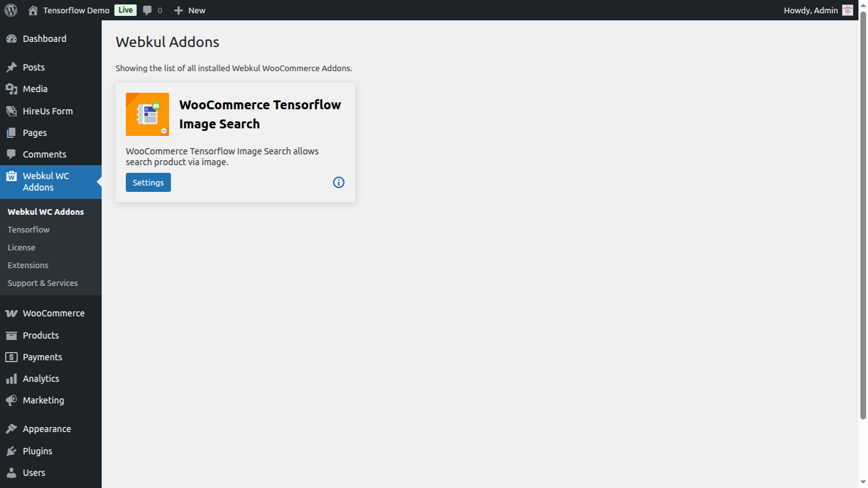
Task: Click the Settings button on the addon card
Action: pyautogui.click(x=147, y=182)
